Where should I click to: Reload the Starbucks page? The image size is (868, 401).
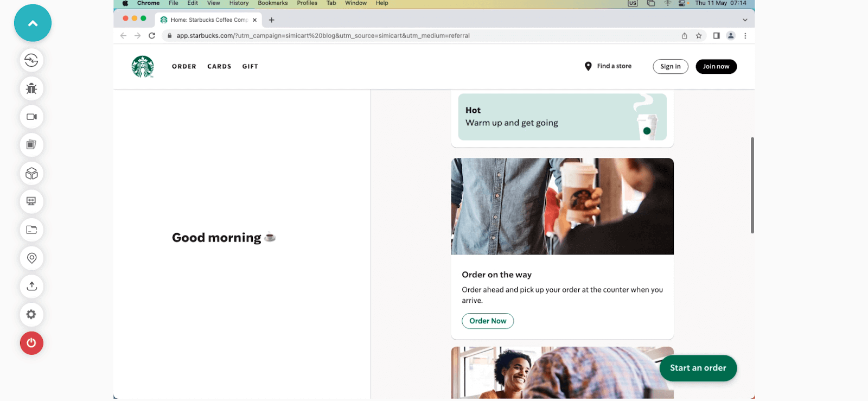click(x=152, y=36)
